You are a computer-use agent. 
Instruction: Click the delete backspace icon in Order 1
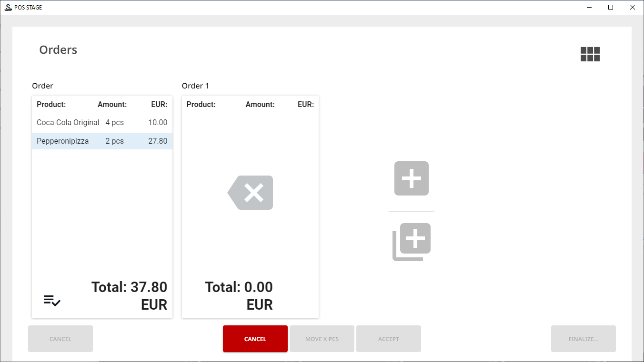pos(251,193)
